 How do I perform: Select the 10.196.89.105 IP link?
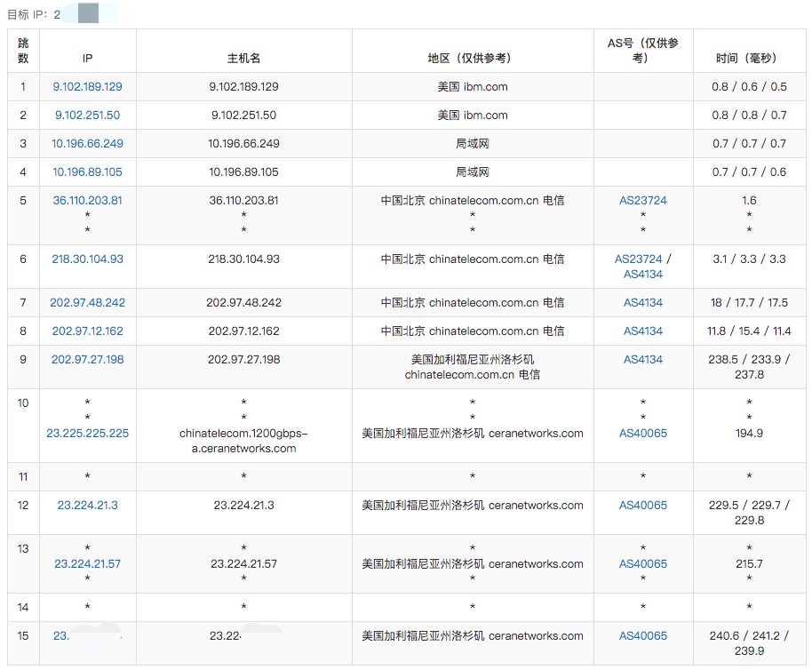pos(87,172)
